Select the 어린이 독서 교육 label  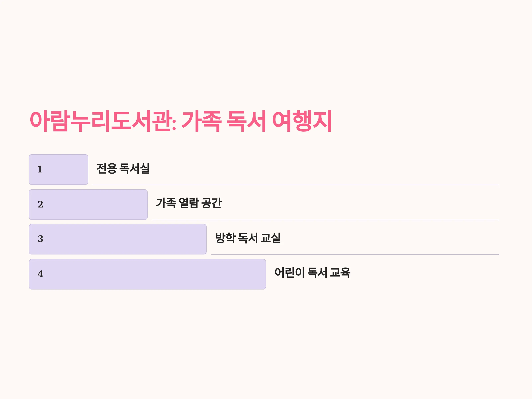312,272
